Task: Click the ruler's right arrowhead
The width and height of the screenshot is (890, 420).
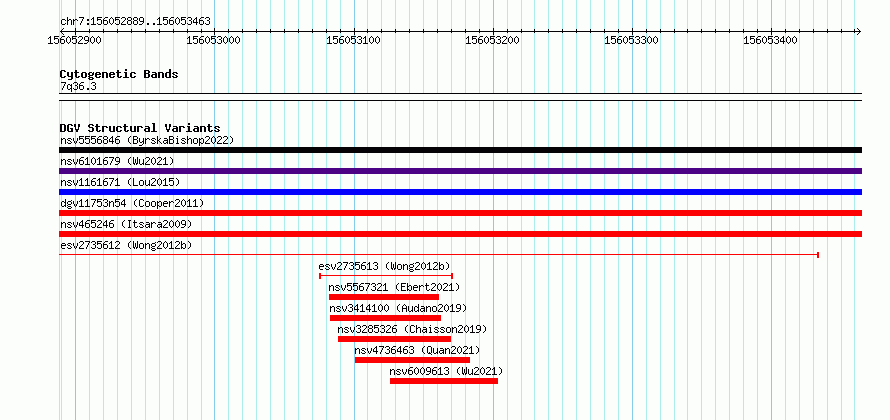Action: [858, 31]
